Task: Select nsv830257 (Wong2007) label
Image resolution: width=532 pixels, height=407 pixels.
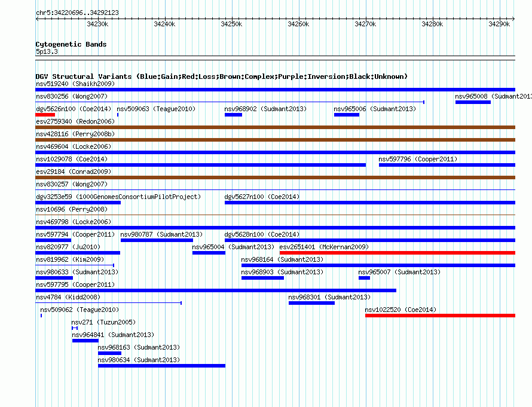Action: [72, 184]
